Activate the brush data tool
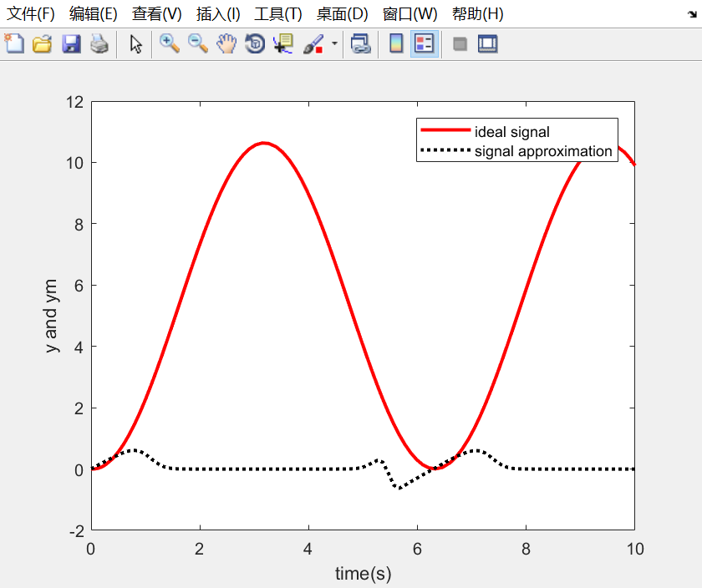 click(x=311, y=43)
